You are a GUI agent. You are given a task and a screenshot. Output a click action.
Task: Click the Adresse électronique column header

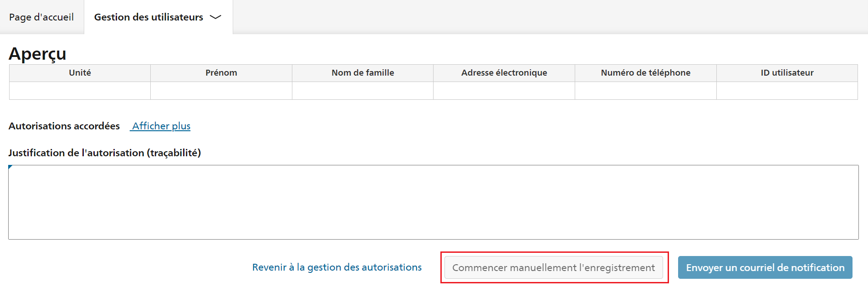504,73
